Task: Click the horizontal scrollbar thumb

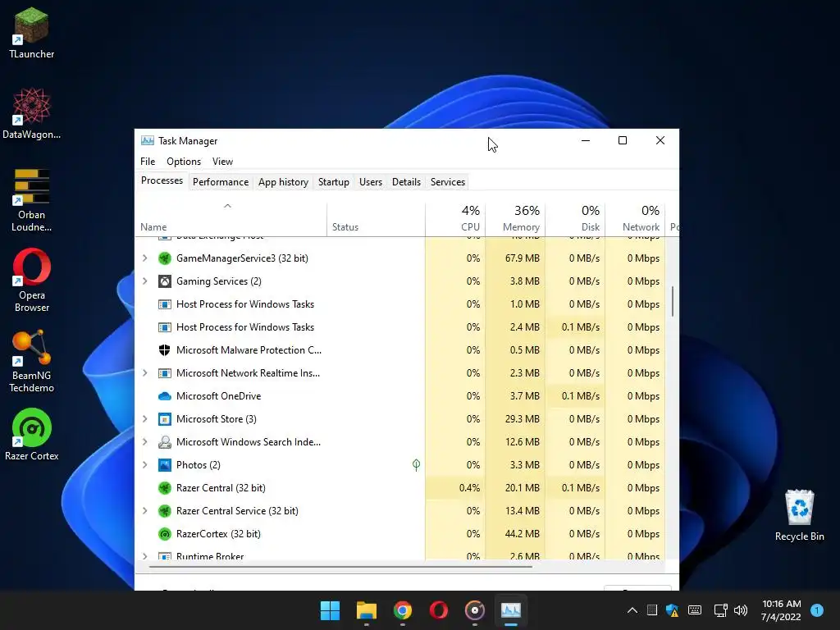Action: (x=340, y=566)
